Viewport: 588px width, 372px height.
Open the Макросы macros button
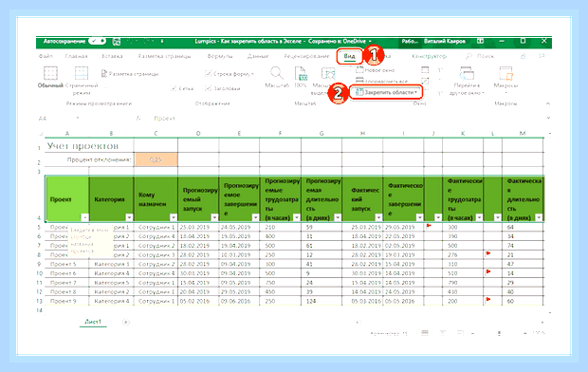coord(505,79)
